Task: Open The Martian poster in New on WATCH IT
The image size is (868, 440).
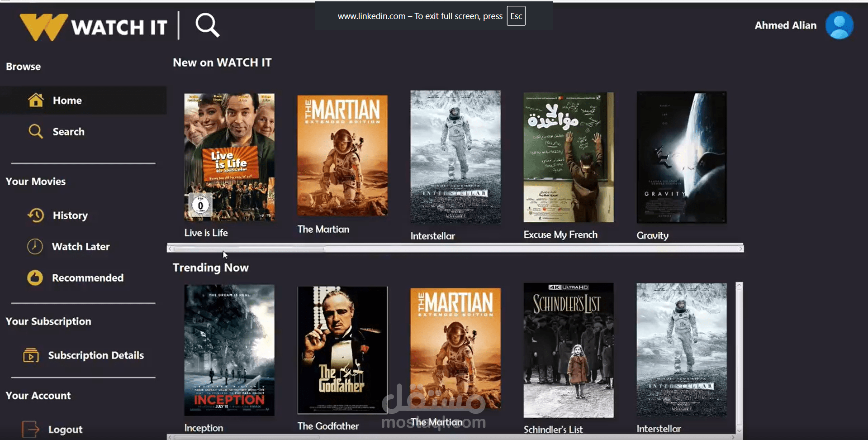Action: (x=342, y=155)
